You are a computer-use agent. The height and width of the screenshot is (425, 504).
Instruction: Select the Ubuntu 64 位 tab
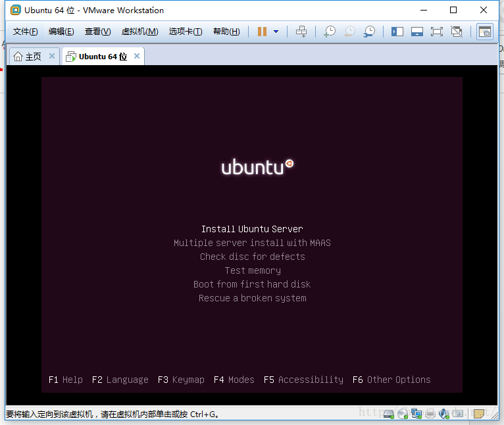coord(103,57)
